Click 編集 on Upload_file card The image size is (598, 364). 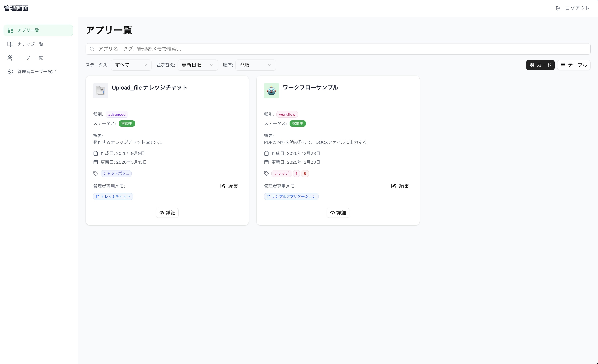229,186
